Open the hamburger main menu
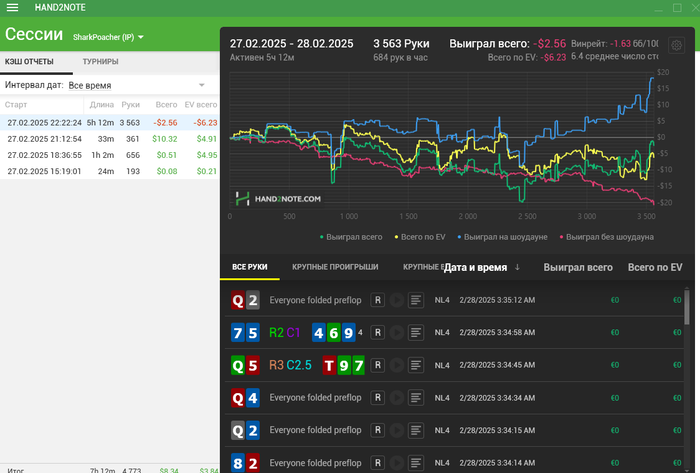Image resolution: width=700 pixels, height=473 pixels. pos(12,8)
